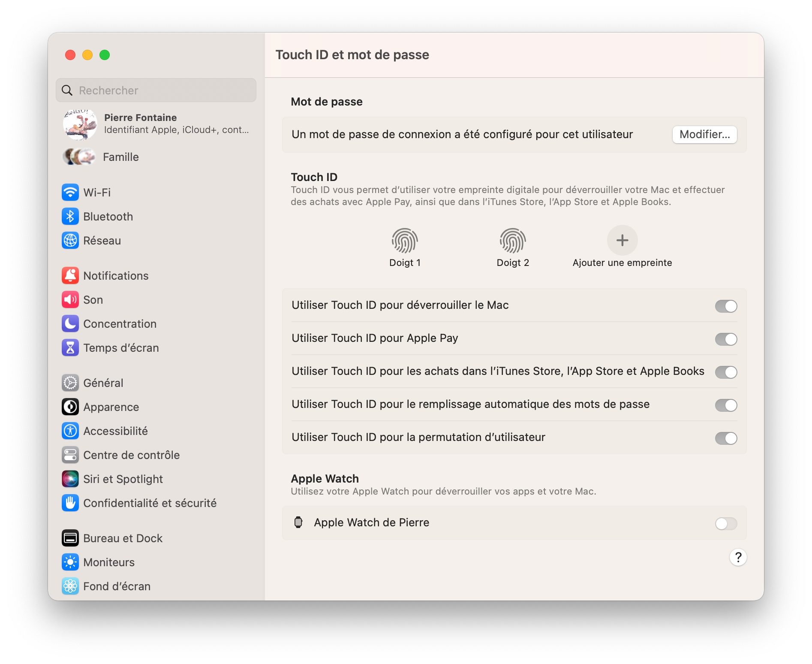Image resolution: width=812 pixels, height=664 pixels.
Task: Select Wi-Fi label in sidebar
Action: tap(97, 193)
